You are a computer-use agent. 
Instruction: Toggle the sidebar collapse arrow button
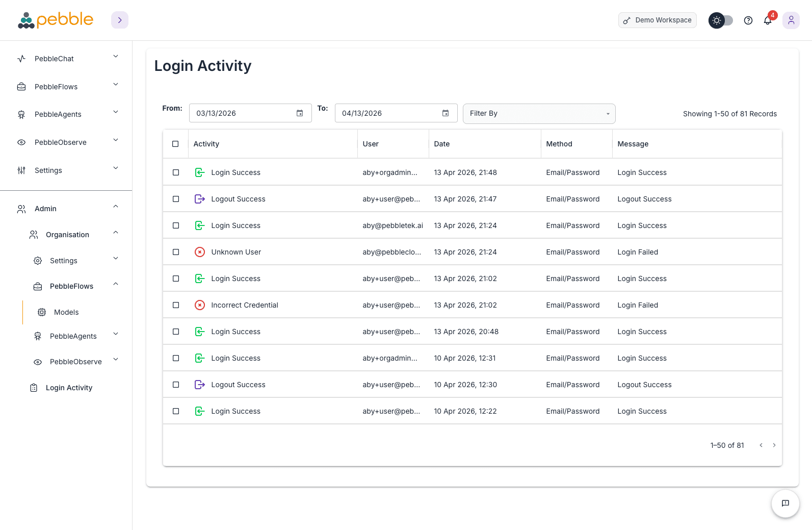click(120, 20)
